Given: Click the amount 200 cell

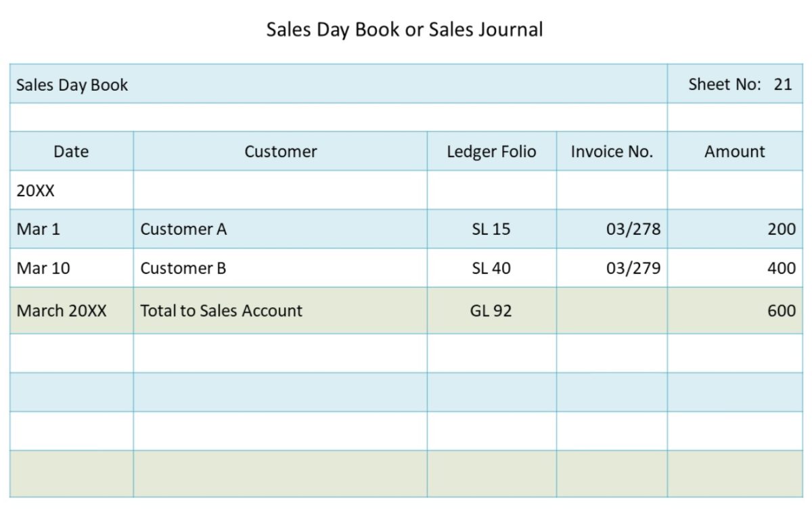Looking at the screenshot, I should (x=784, y=229).
